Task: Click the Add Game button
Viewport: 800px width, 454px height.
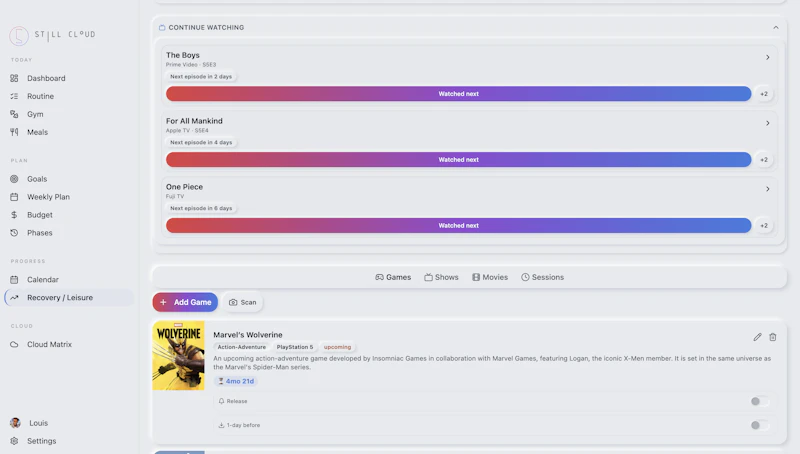Action: pyautogui.click(x=185, y=302)
